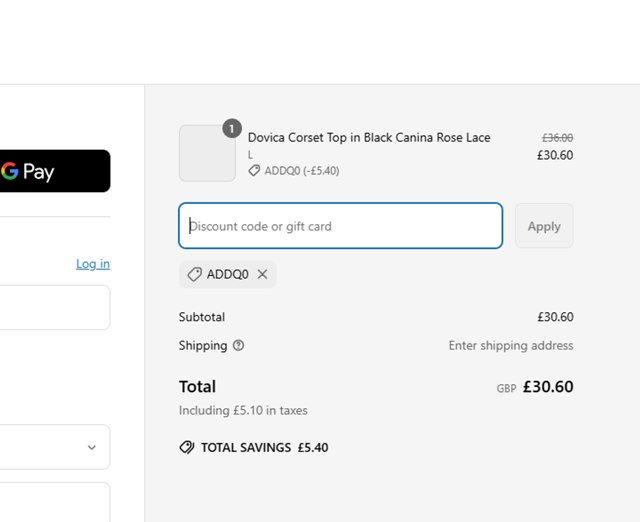The height and width of the screenshot is (522, 640).
Task: Click the Shipping help question mark icon
Action: pos(238,346)
